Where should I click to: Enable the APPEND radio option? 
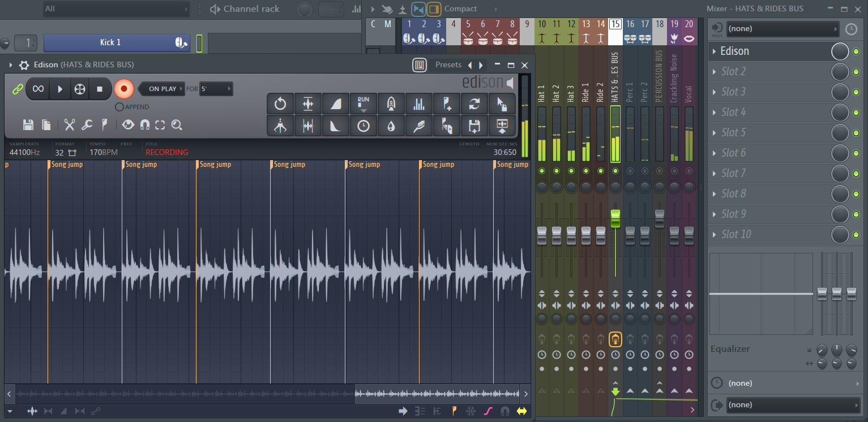(x=119, y=107)
